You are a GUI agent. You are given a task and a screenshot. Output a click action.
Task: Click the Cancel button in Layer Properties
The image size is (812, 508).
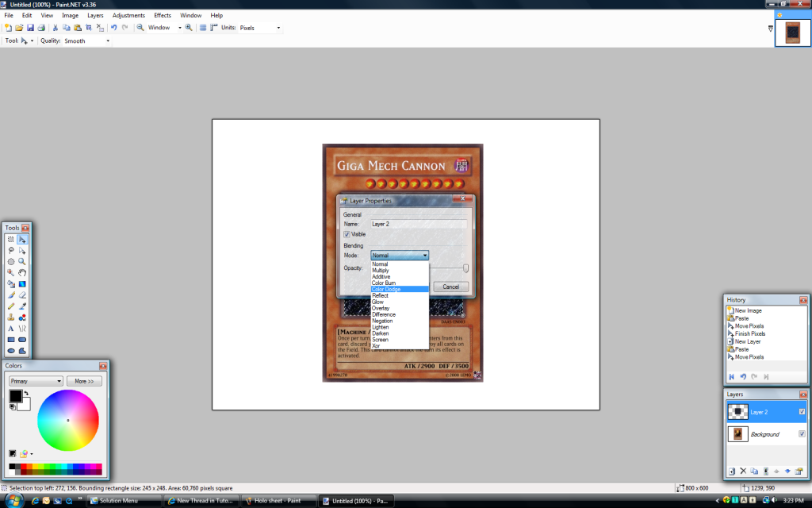450,287
